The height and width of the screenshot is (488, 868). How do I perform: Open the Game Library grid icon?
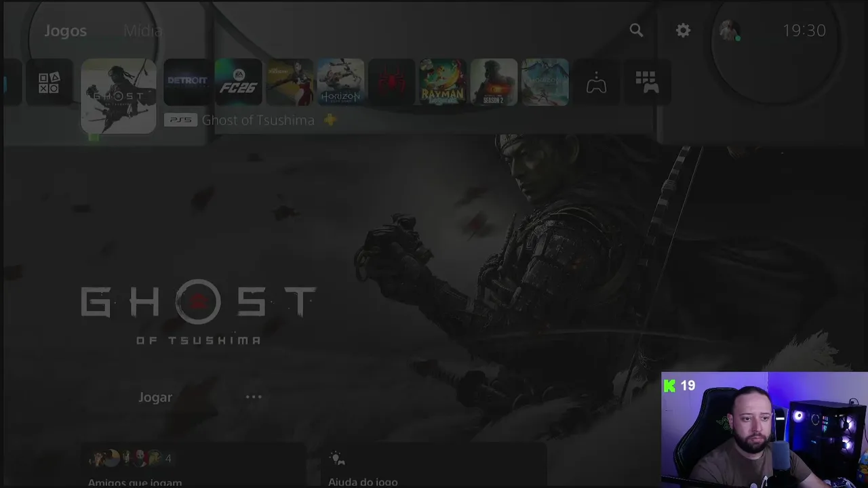[647, 83]
